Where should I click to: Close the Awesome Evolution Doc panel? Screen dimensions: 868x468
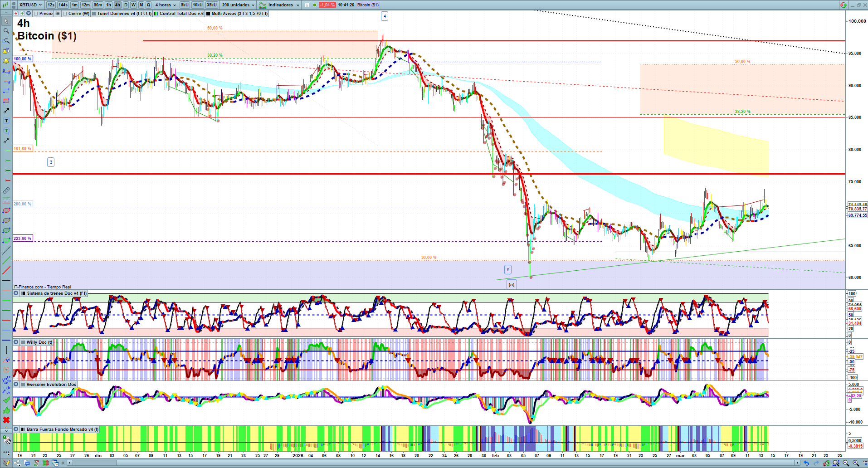click(16, 385)
